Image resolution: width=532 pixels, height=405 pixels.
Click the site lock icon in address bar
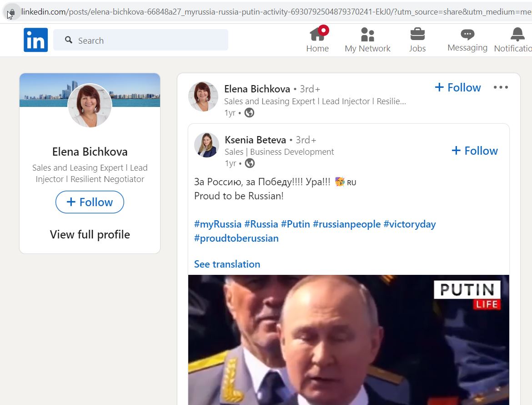pos(12,13)
